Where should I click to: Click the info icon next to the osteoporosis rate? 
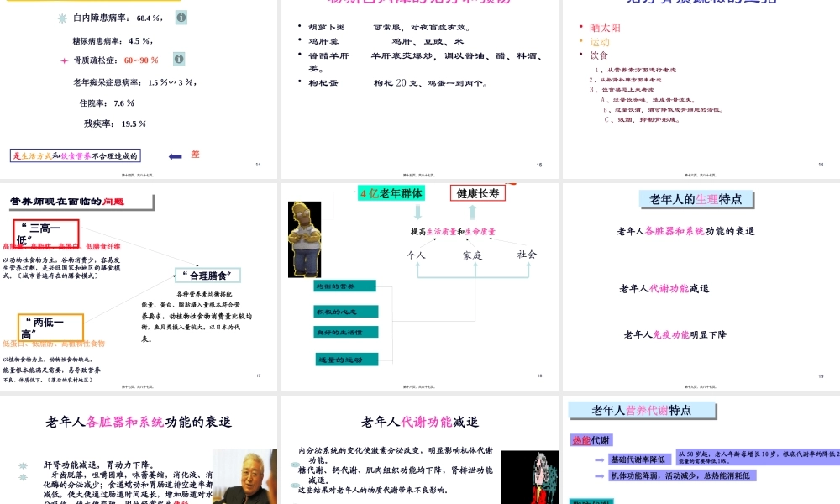(178, 60)
